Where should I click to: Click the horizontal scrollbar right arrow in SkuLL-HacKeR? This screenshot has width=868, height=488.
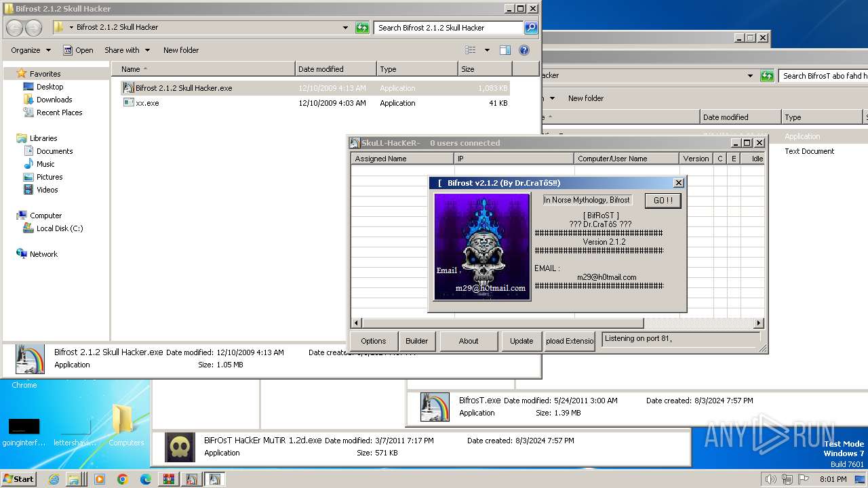[x=759, y=323]
